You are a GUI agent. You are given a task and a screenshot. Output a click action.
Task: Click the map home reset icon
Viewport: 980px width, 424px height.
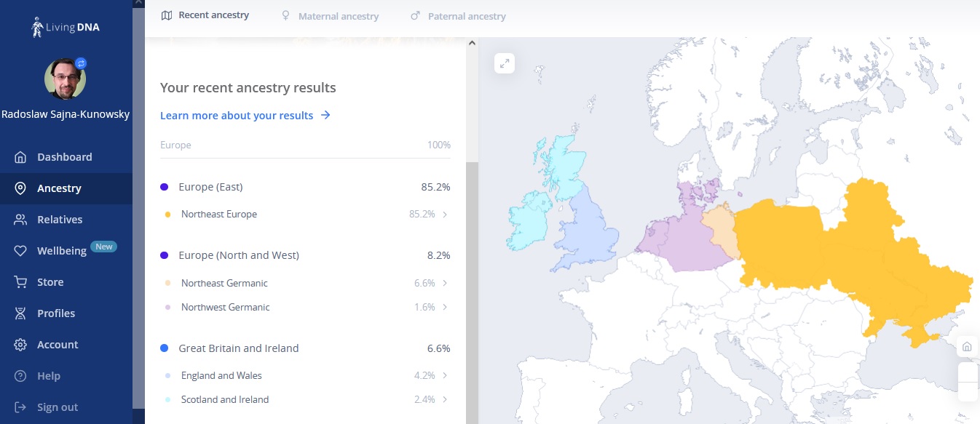[967, 346]
